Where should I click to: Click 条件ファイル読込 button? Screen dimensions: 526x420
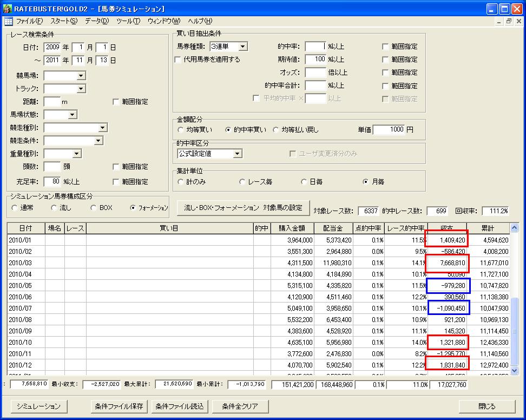click(180, 406)
